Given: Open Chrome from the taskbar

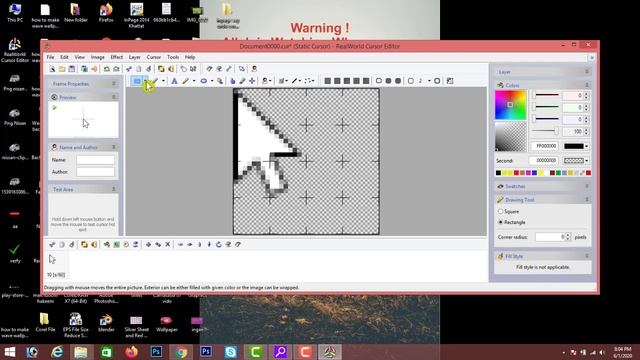Looking at the screenshot, I should coord(181,352).
